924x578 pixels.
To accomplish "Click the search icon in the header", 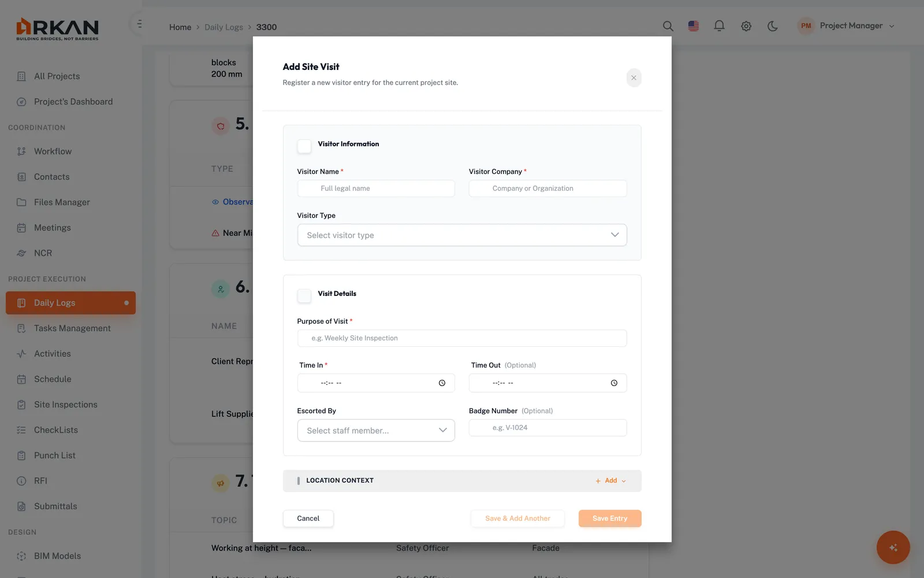I will point(668,26).
